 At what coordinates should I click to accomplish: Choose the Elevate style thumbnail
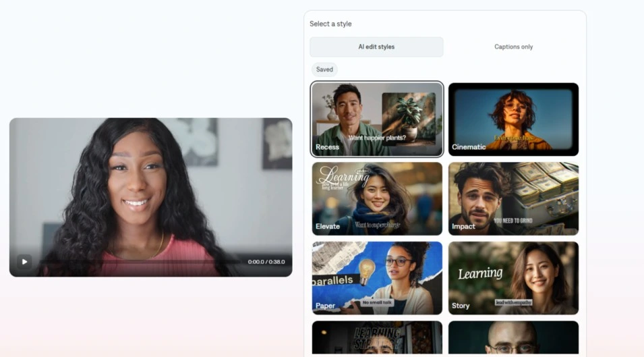coord(377,199)
